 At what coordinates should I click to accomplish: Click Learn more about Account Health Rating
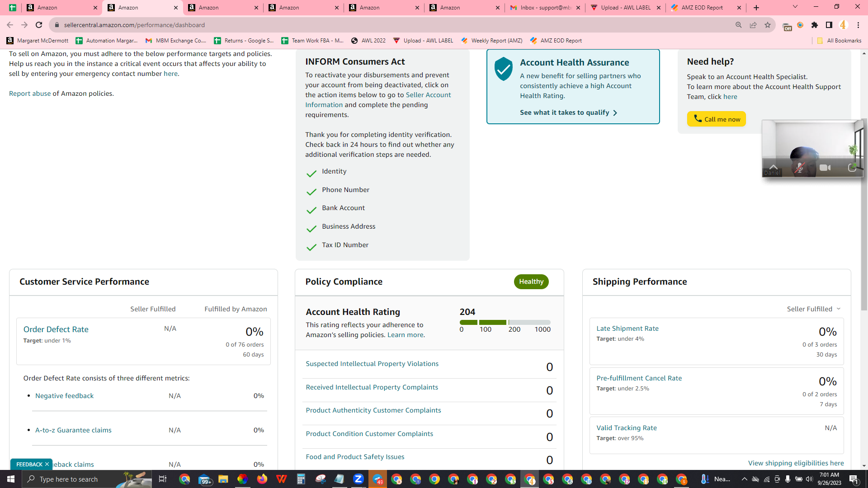click(406, 335)
